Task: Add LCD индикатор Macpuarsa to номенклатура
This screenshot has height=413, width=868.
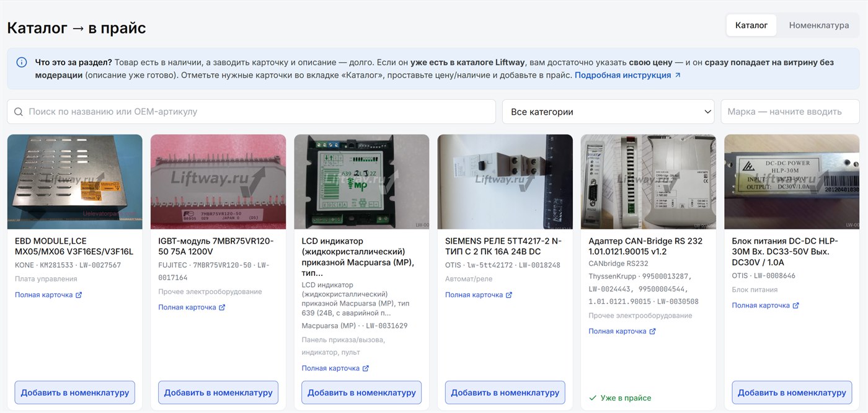Action: click(361, 393)
